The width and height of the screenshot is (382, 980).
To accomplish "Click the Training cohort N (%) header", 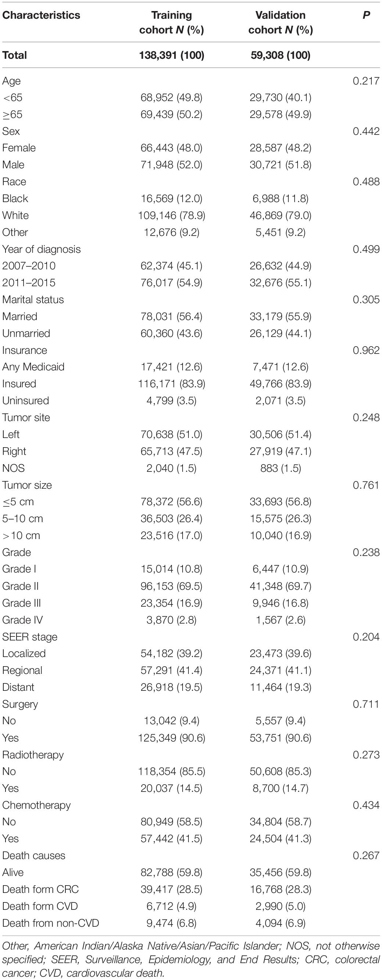I will click(x=172, y=22).
